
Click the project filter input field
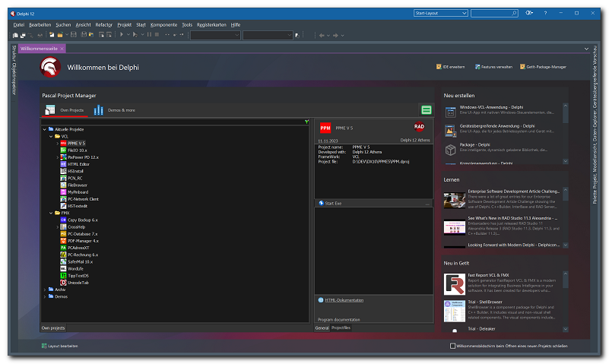point(173,122)
